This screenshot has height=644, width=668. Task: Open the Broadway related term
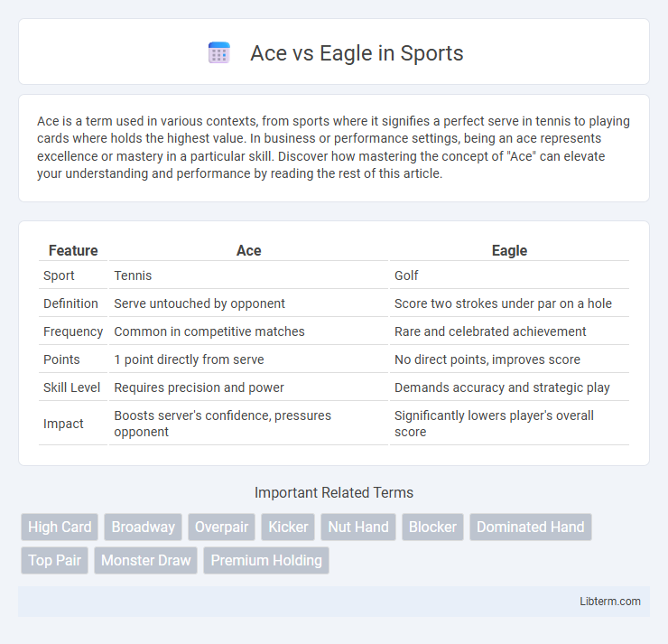click(x=144, y=527)
